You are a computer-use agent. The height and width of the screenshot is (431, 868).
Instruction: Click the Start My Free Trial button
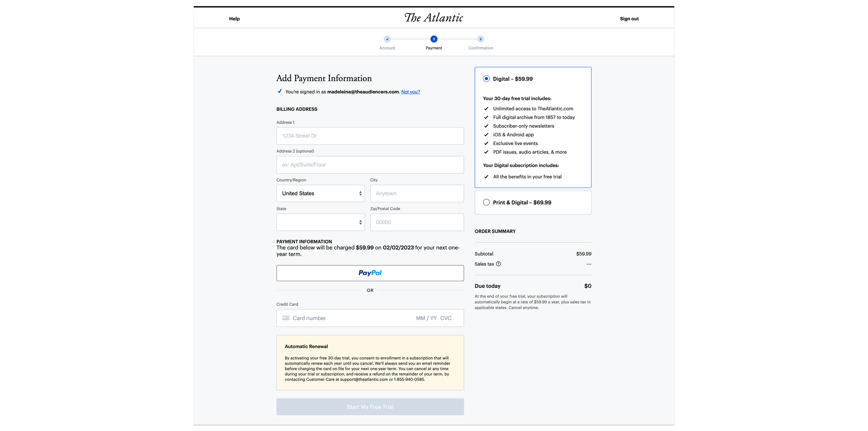point(370,407)
